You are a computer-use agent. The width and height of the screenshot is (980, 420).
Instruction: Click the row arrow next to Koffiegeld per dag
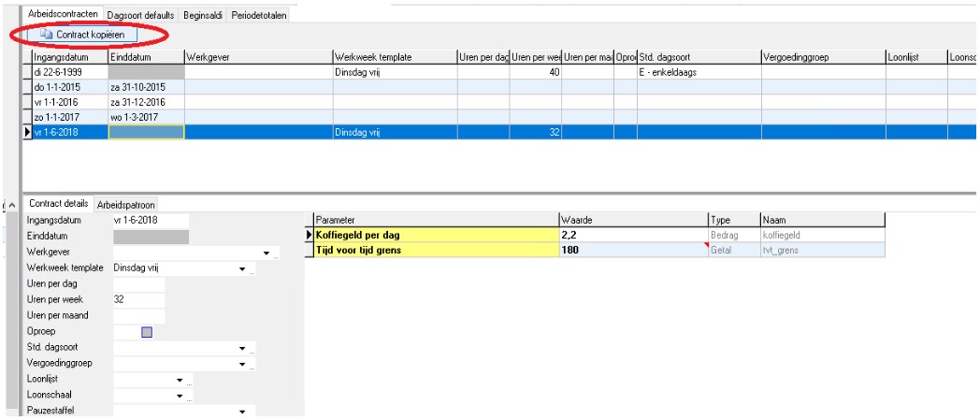310,235
